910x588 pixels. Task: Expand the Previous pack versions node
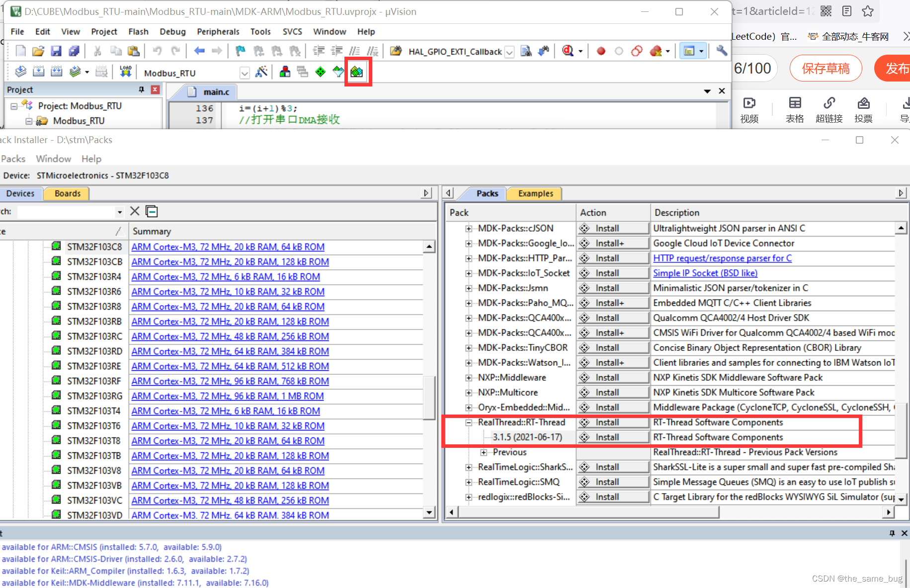tap(484, 452)
